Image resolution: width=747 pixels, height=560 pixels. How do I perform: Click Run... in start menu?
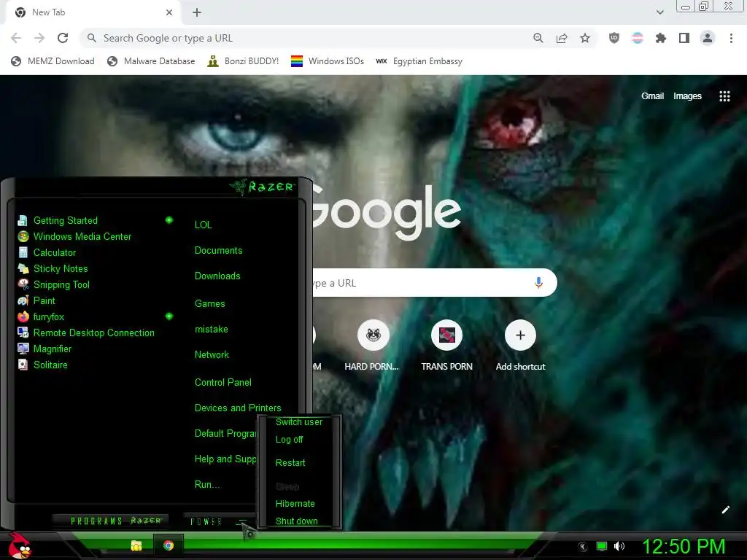click(207, 485)
